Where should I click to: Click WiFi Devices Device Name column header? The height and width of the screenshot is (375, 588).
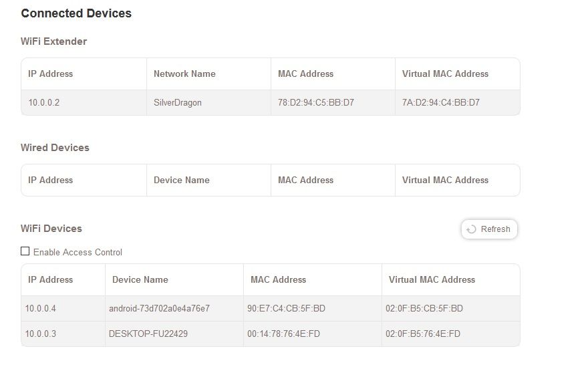(x=140, y=279)
